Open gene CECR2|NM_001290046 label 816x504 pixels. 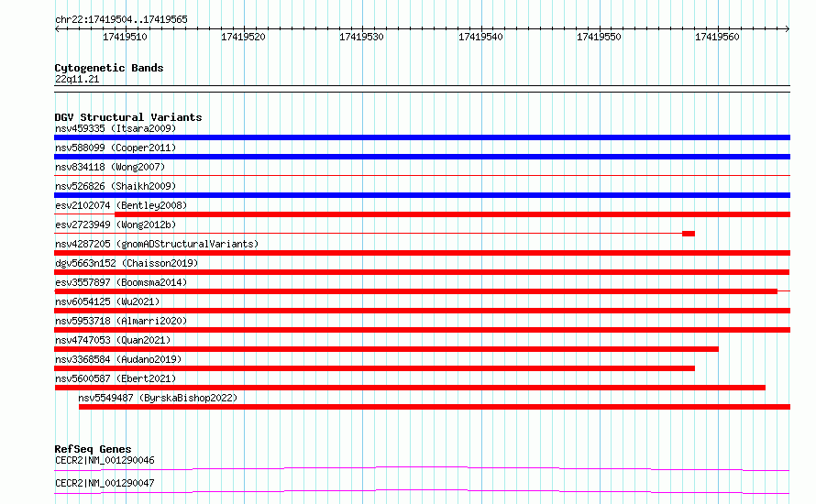pyautogui.click(x=105, y=460)
